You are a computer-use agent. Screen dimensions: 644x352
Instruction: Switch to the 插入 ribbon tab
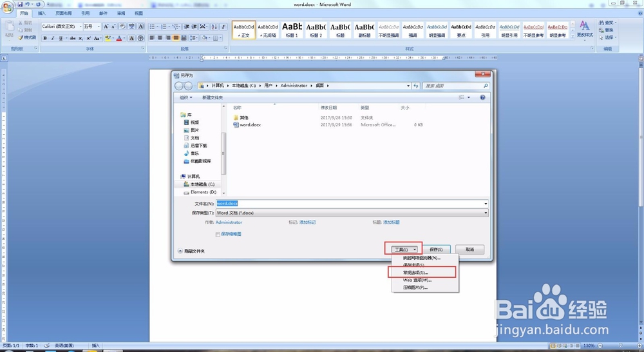tap(41, 13)
